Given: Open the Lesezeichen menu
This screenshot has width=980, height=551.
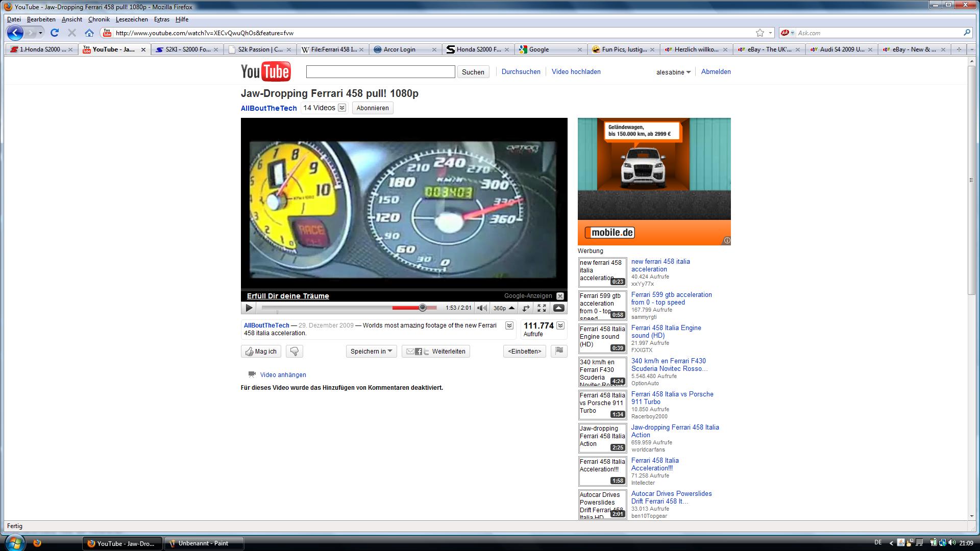Looking at the screenshot, I should point(132,19).
